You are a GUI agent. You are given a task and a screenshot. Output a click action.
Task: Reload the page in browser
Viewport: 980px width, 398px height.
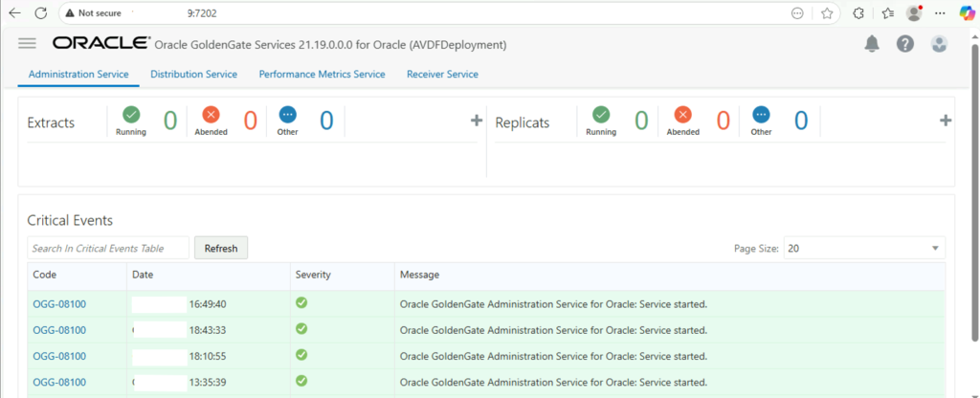pos(40,12)
